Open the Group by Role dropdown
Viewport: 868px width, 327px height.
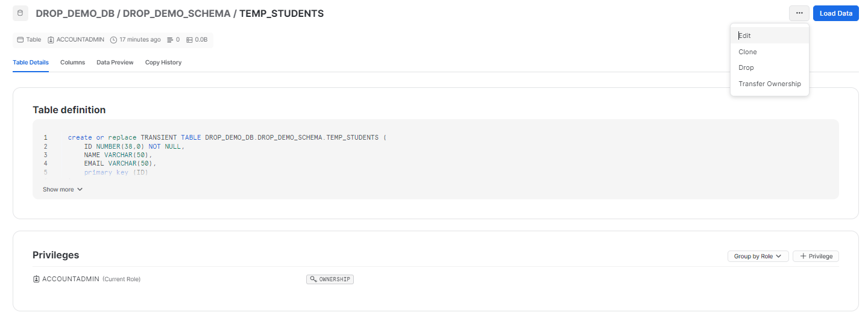tap(758, 257)
